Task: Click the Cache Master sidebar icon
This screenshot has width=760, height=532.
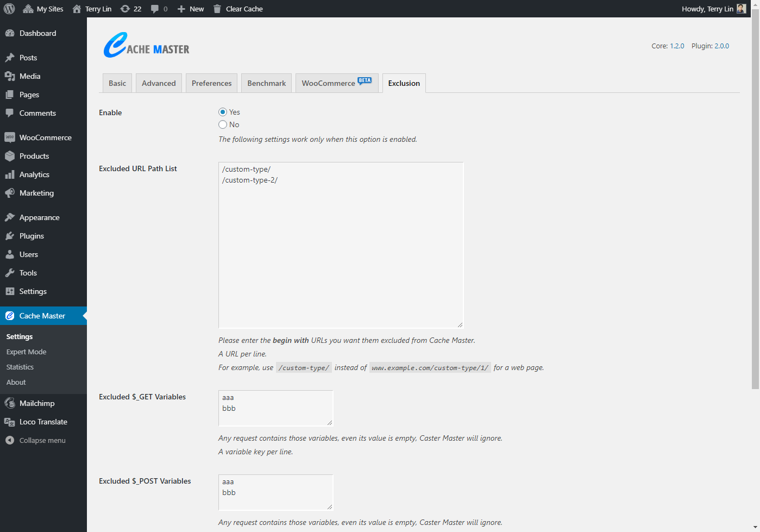Action: [x=10, y=316]
